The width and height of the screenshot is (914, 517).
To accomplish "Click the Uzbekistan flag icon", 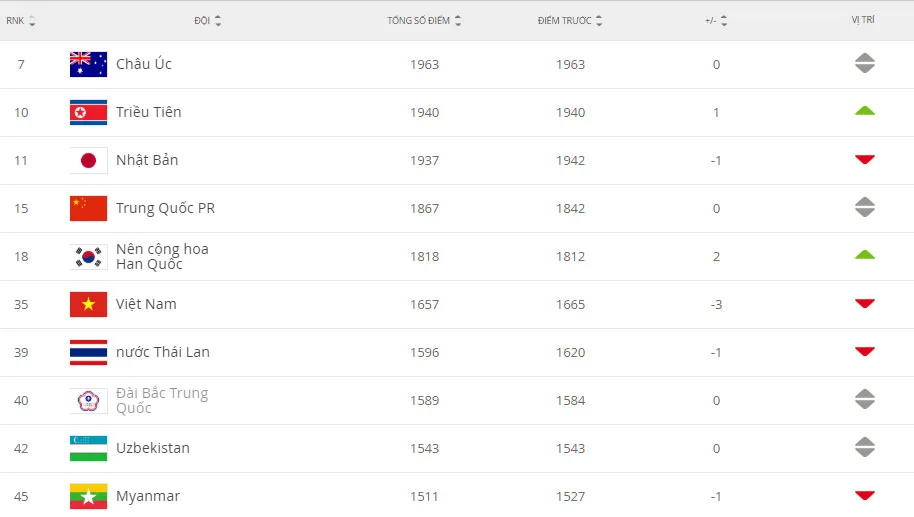I will pyautogui.click(x=89, y=448).
